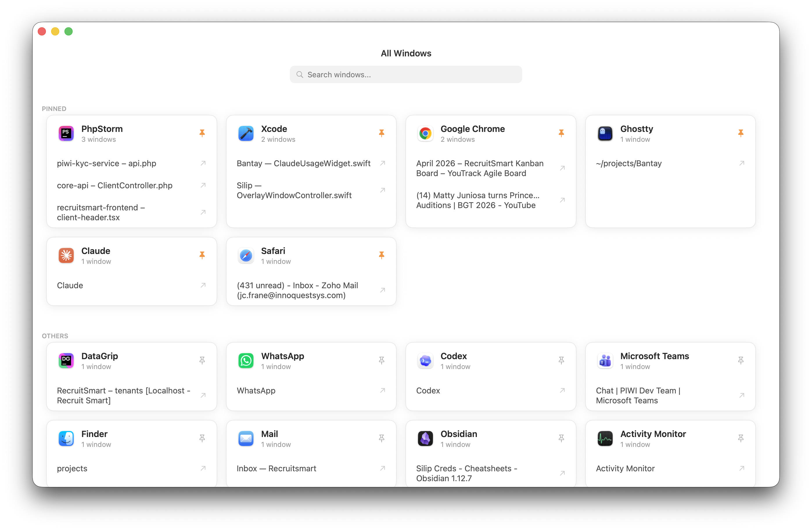Click the Ghostty terminal icon
This screenshot has width=812, height=530.
pyautogui.click(x=605, y=133)
